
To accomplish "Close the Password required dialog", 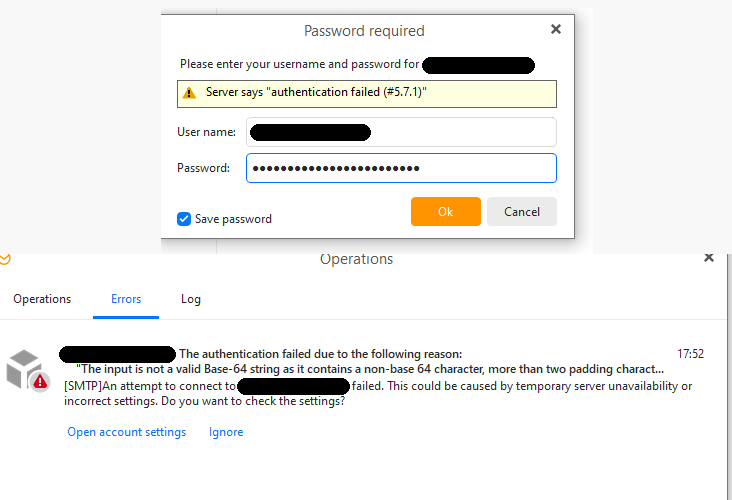I will coord(556,29).
